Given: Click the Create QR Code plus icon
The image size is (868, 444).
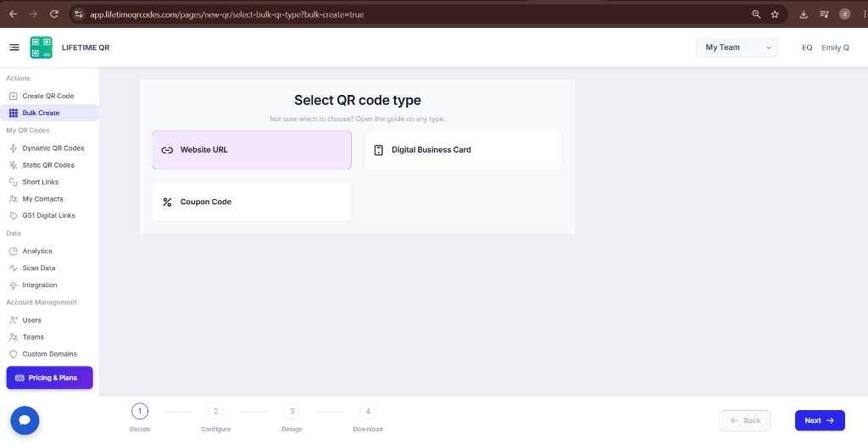Looking at the screenshot, I should point(14,97).
